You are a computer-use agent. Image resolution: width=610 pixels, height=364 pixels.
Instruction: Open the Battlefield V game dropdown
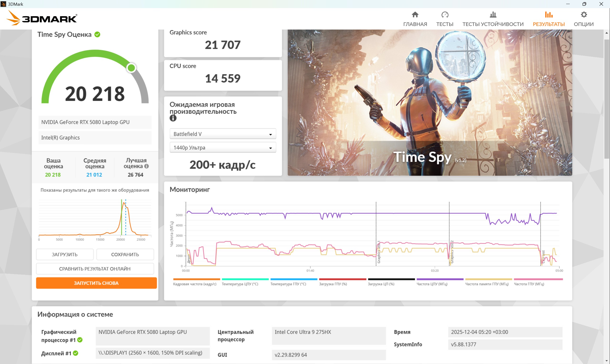[223, 134]
